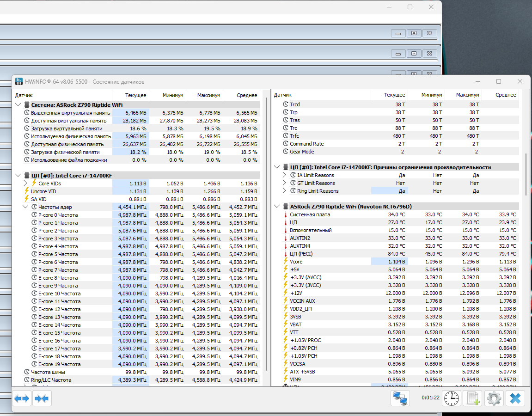The width and height of the screenshot is (532, 416).
Task: Click lightning icon beside Vcore
Action: 285,262
